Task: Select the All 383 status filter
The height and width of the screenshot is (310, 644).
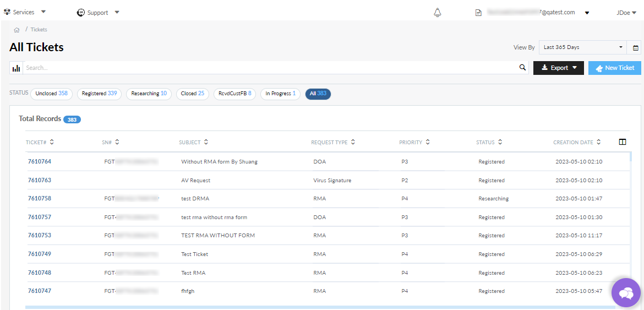Action: pyautogui.click(x=318, y=94)
